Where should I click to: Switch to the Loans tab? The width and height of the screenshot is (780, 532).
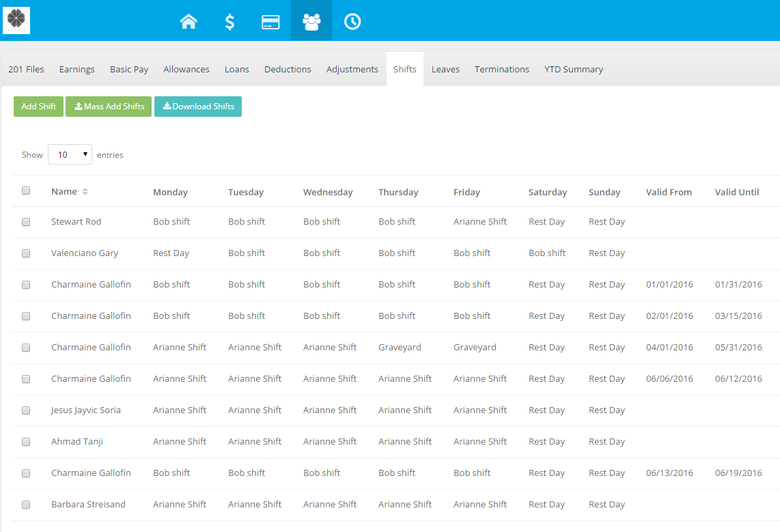236,69
